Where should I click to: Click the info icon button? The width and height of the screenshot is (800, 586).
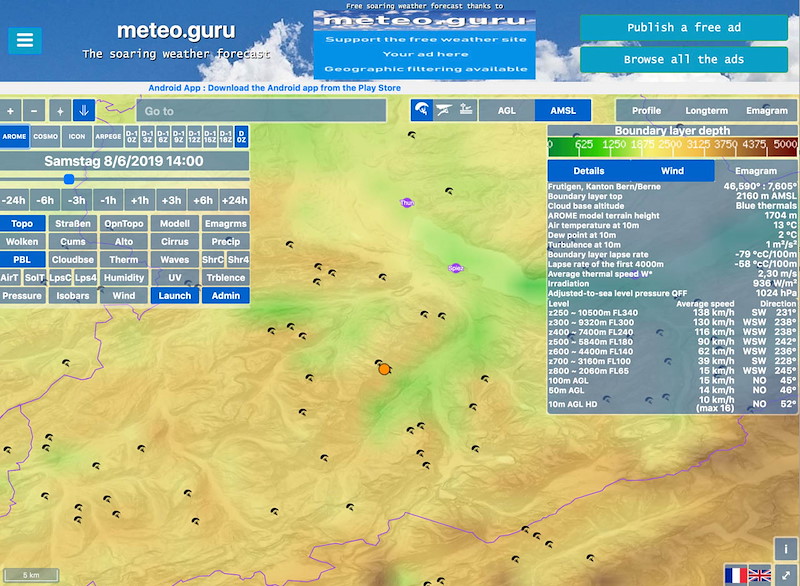pyautogui.click(x=786, y=549)
